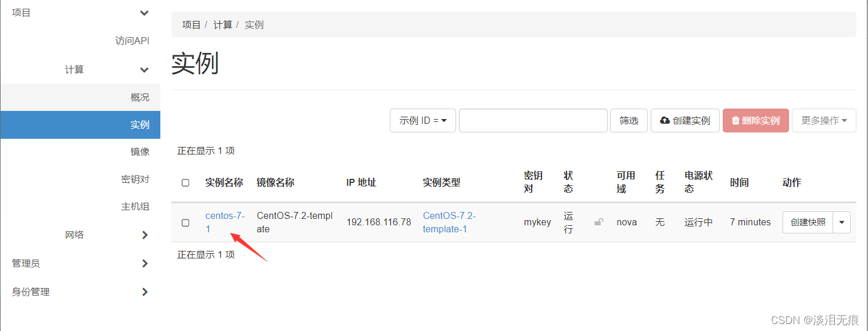This screenshot has width=868, height=331.
Task: Focus the instance filter text field
Action: pos(533,120)
